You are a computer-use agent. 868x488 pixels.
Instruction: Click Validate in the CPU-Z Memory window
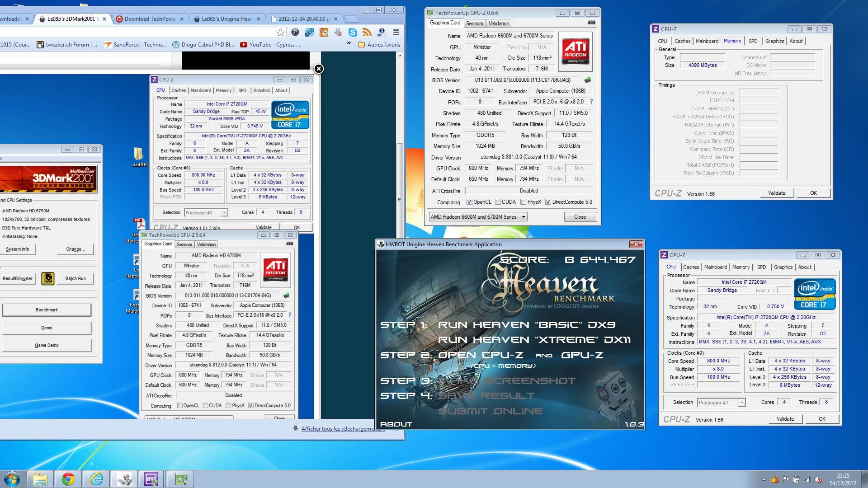(x=777, y=193)
